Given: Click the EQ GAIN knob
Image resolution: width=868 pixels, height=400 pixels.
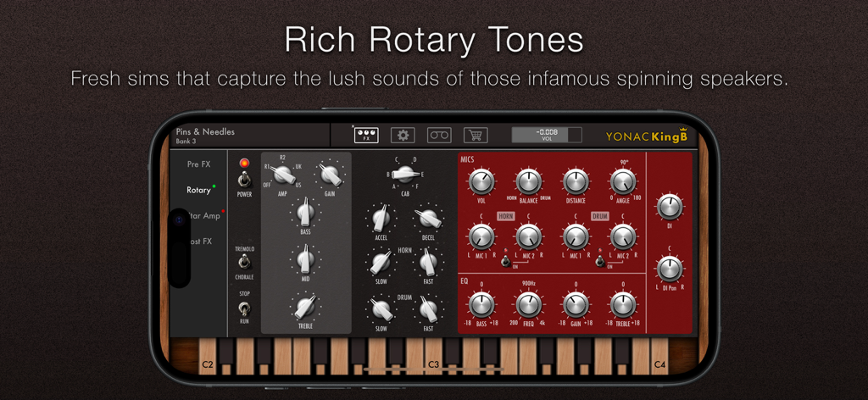Looking at the screenshot, I should [576, 305].
